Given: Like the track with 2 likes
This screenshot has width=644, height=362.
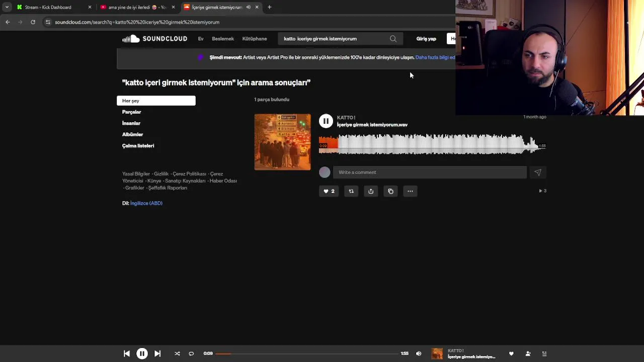Looking at the screenshot, I should [329, 191].
